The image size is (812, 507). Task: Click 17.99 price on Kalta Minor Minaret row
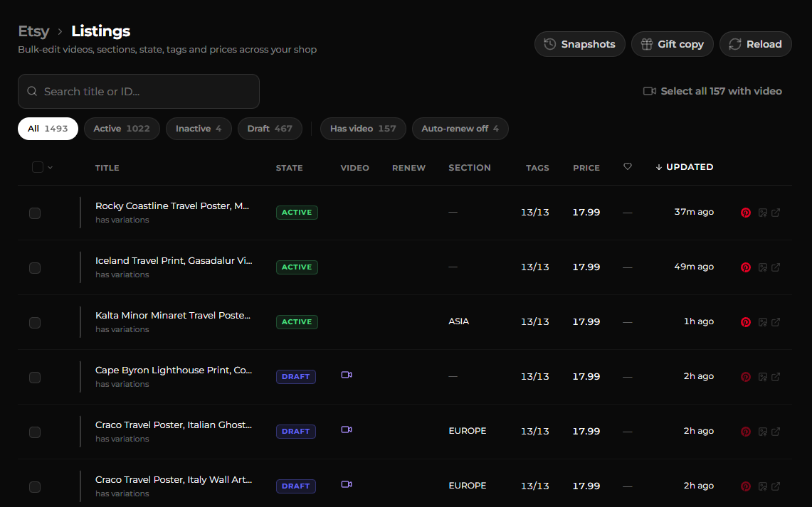tap(586, 322)
